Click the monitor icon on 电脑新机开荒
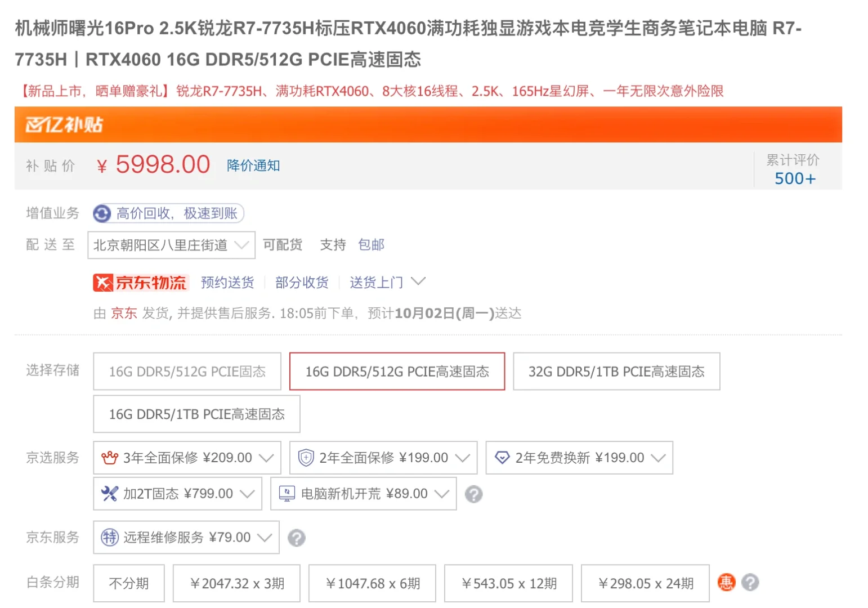Viewport: 868px width, 608px height. pos(287,494)
